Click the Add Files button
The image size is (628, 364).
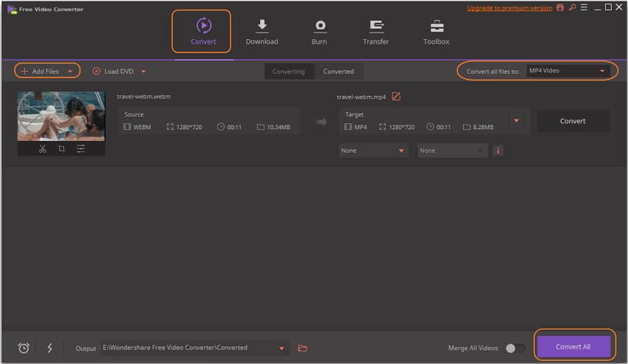click(x=40, y=71)
